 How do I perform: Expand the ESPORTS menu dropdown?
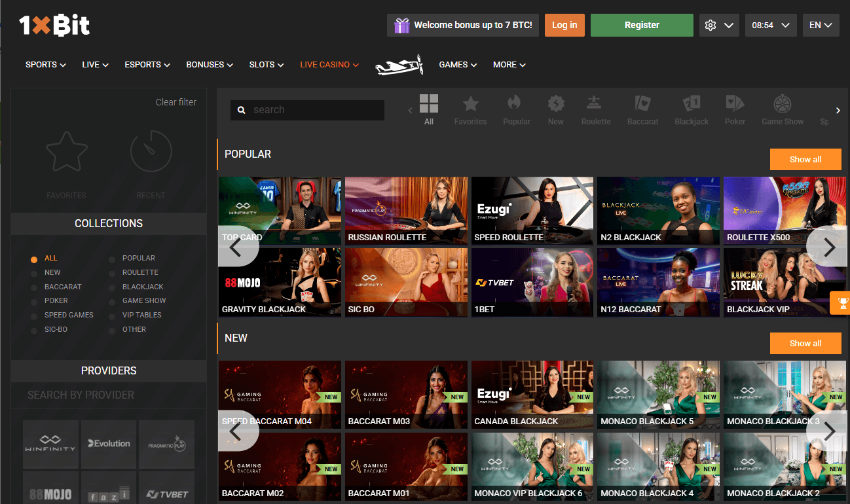coord(147,65)
